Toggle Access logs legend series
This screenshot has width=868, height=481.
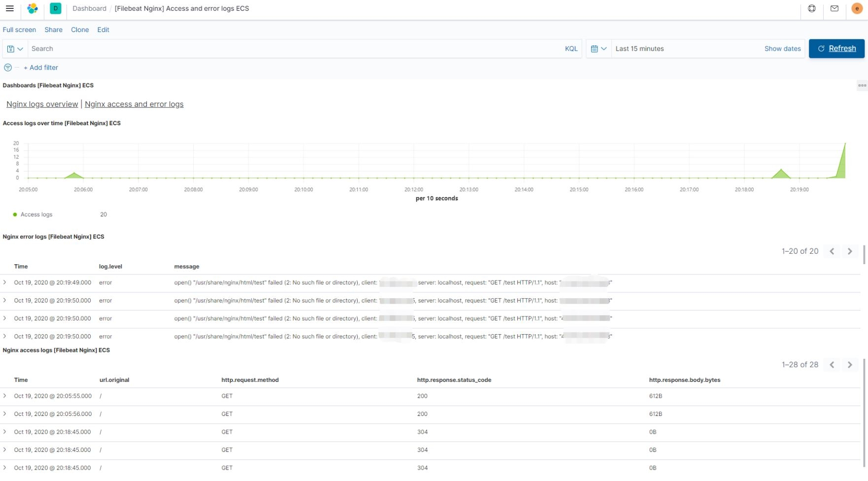(x=36, y=214)
